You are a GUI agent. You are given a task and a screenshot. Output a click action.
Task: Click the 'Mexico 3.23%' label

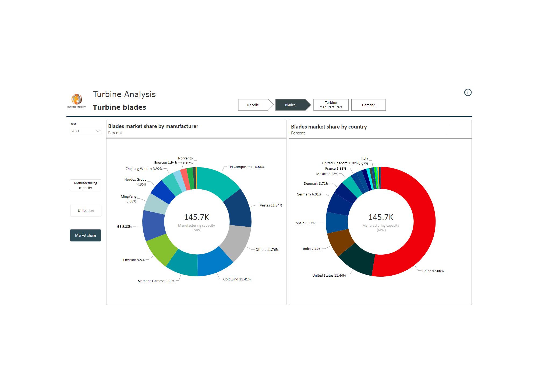[327, 174]
